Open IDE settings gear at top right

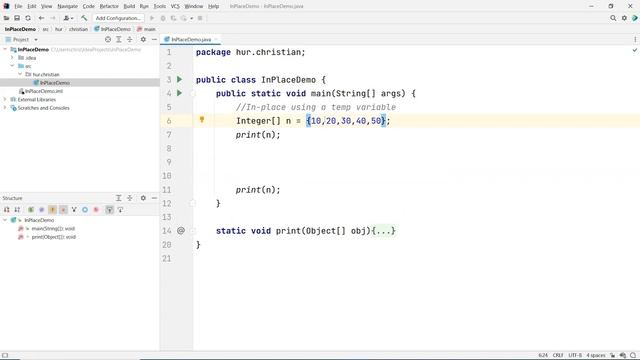(x=624, y=18)
